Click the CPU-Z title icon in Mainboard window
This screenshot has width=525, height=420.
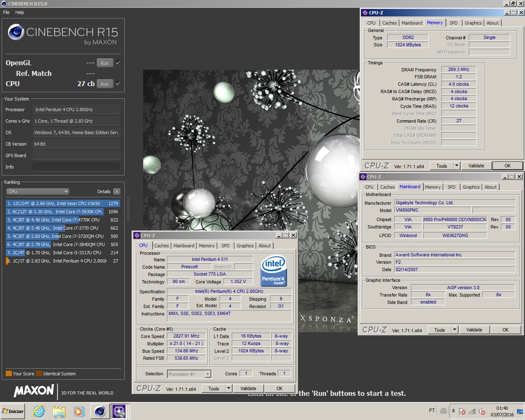click(x=363, y=177)
